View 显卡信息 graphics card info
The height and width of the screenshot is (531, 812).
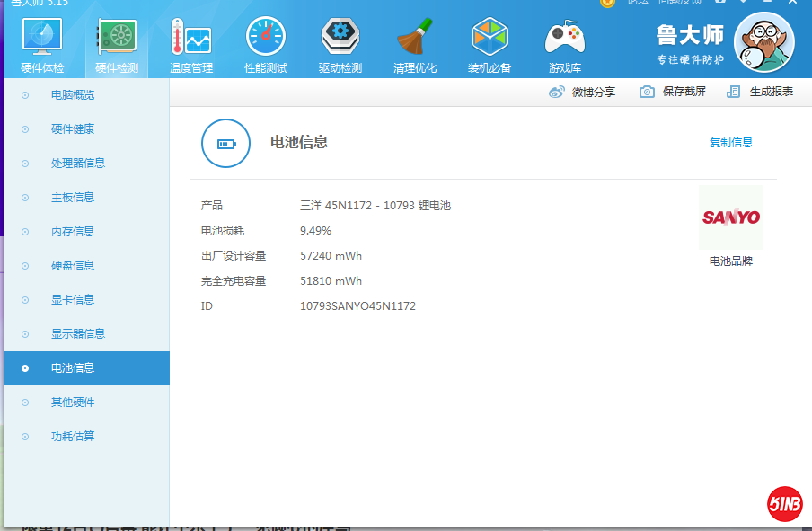click(x=75, y=299)
